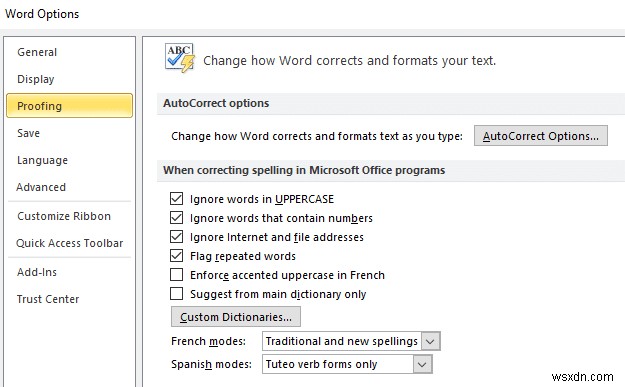Open the Save options category

28,133
